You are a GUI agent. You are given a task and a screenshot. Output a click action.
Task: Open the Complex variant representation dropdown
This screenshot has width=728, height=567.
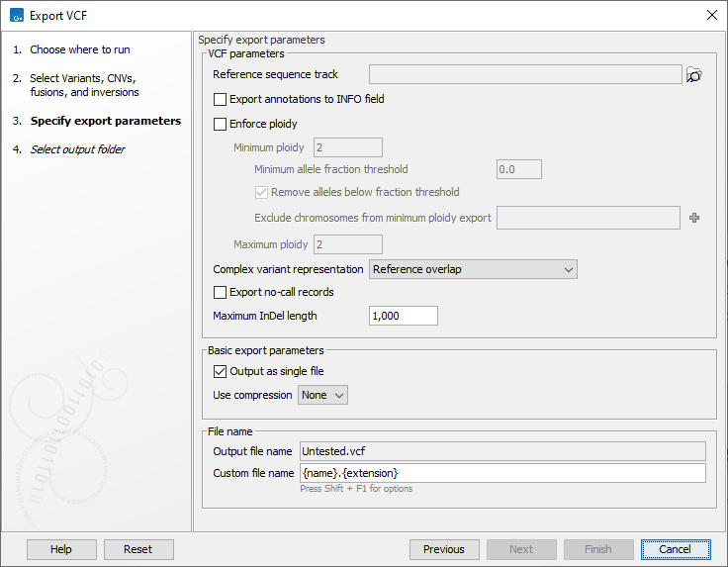click(473, 269)
